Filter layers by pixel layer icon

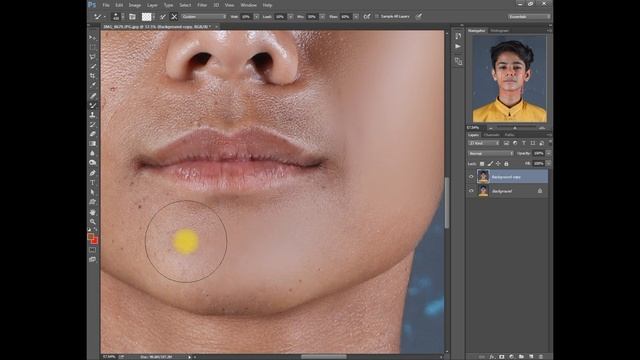coord(506,143)
